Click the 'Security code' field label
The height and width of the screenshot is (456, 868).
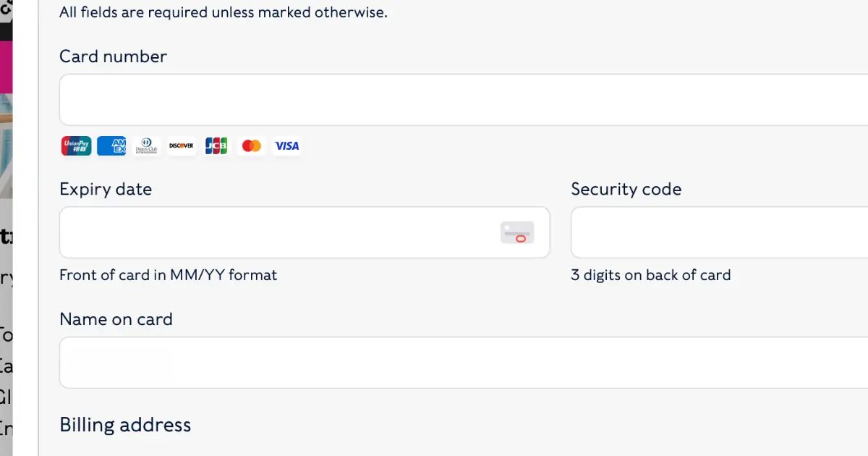point(626,190)
